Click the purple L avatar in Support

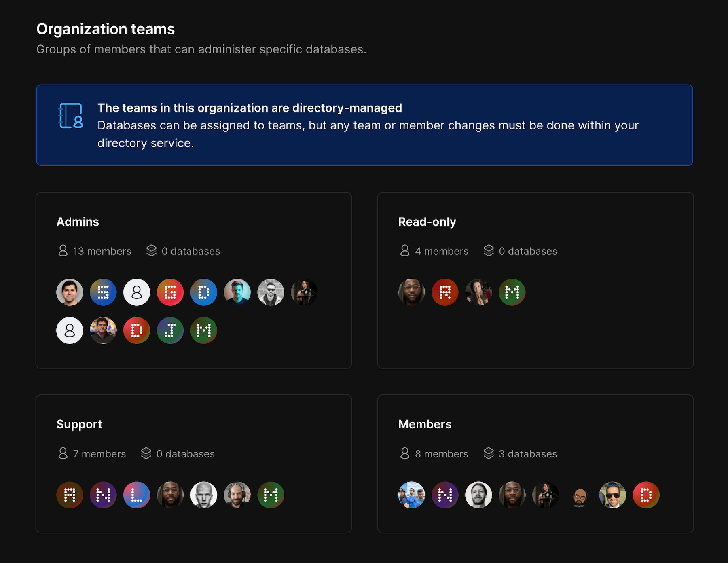pyautogui.click(x=137, y=494)
